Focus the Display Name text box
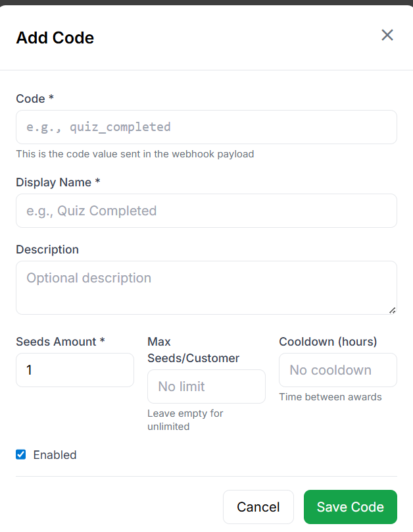 206,211
